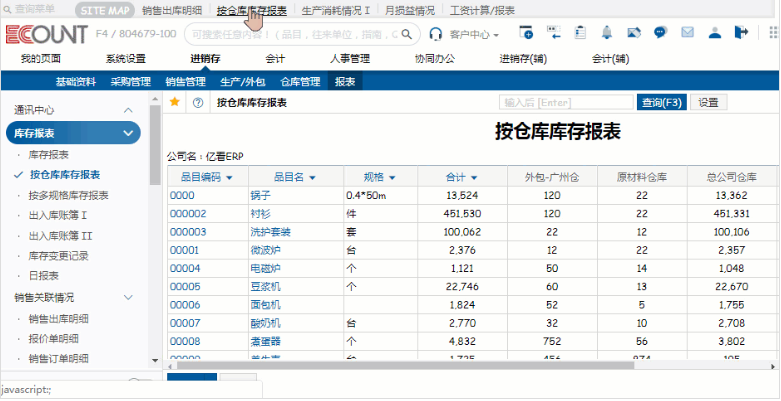This screenshot has width=781, height=401.
Task: Open notifications via the bell icon
Action: (x=607, y=32)
